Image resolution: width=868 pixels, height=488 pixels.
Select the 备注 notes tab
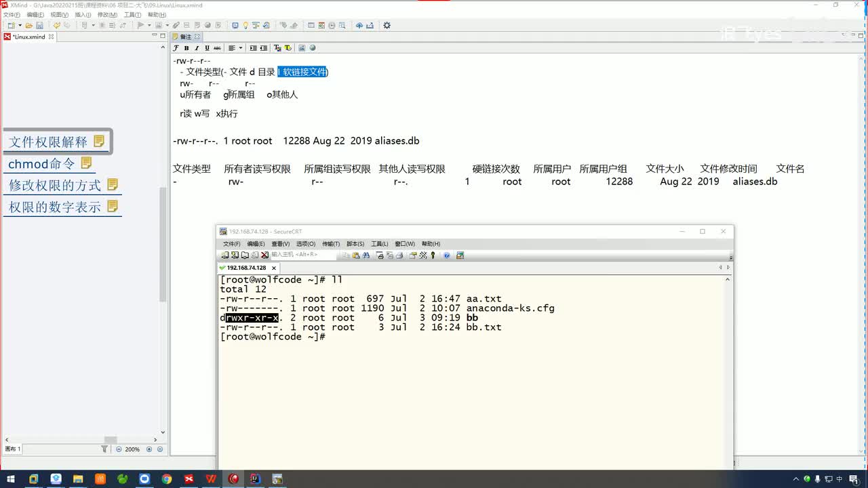[185, 37]
